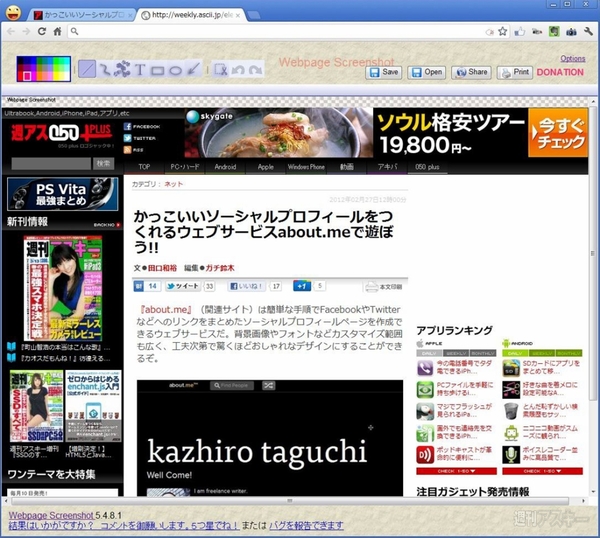The image size is (600, 538).
Task: Go back in the browser
Action: (x=11, y=31)
